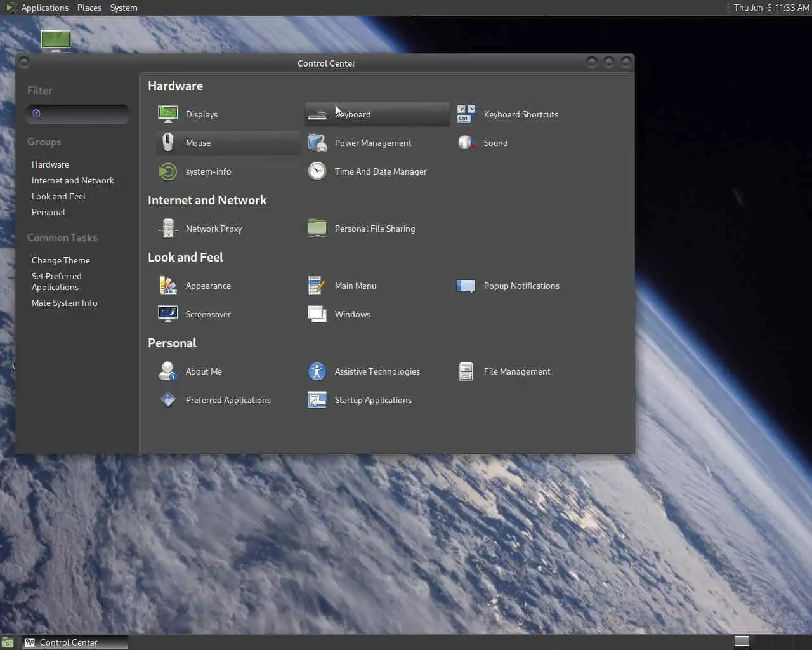812x650 pixels.
Task: Open the Windows settings icon
Action: 317,314
